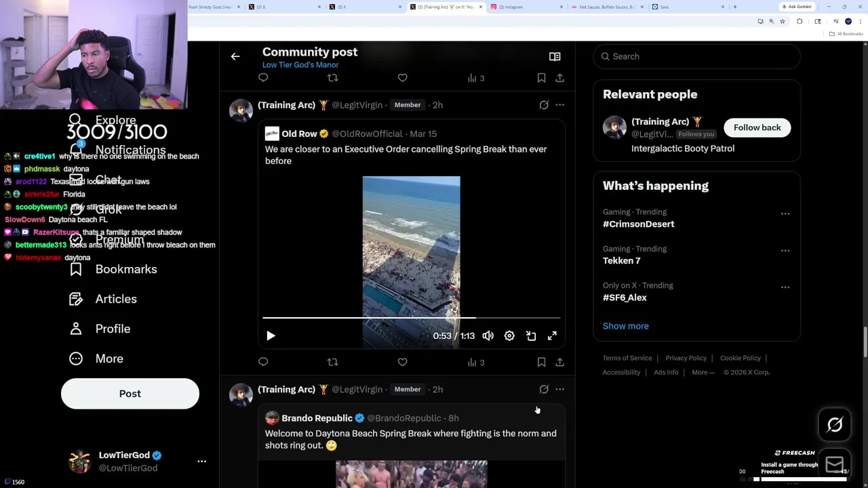The height and width of the screenshot is (488, 868).
Task: Toggle bookmark icon directly below Community post header
Action: [541, 78]
